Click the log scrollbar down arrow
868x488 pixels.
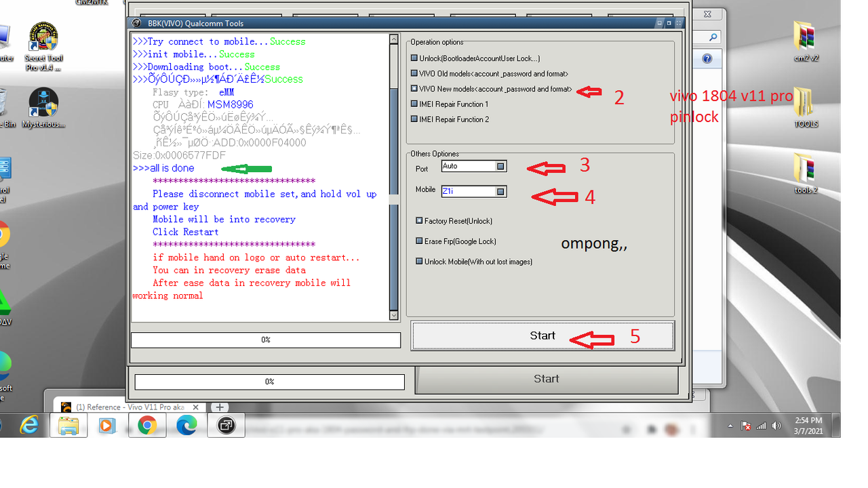pos(394,315)
